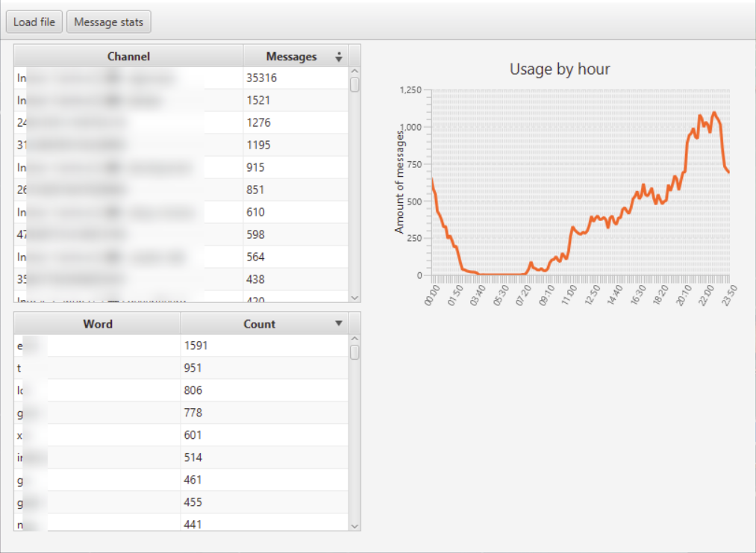The height and width of the screenshot is (553, 756).
Task: Select the word row with count 514
Action: [181, 457]
